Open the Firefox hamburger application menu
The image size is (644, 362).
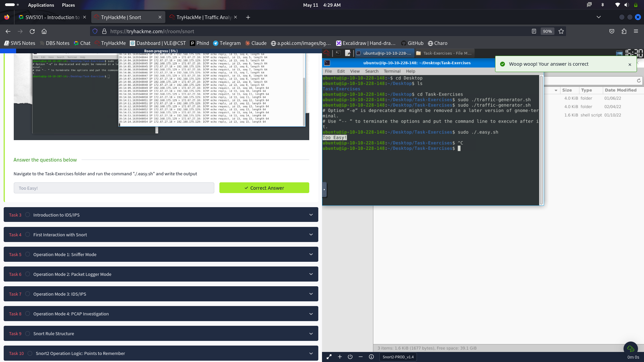coord(636,31)
